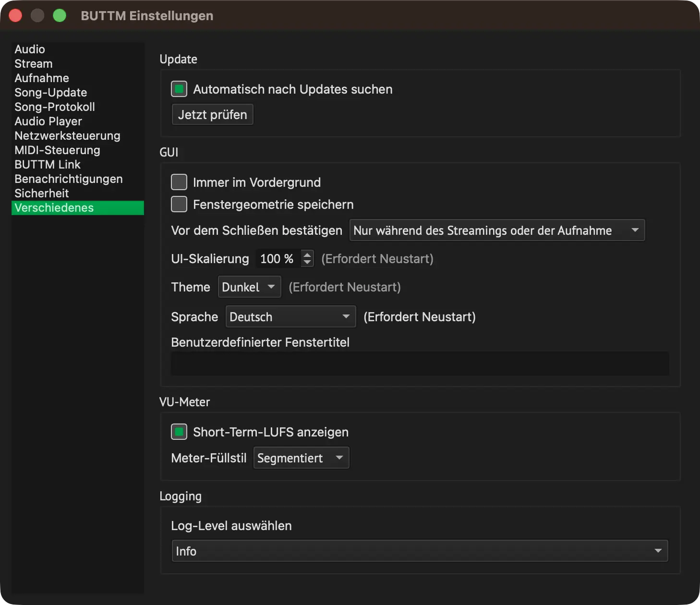Screen dimensions: 700x605
Task: Go to Aufnahme settings
Action: tap(78, 78)
